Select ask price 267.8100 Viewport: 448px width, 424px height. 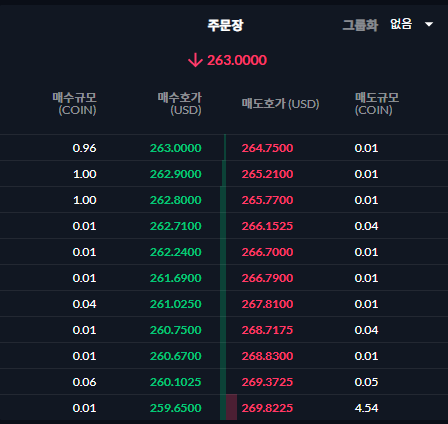(x=267, y=304)
